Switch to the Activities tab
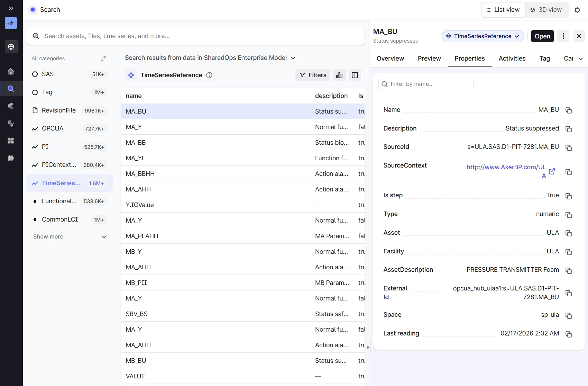 (512, 59)
